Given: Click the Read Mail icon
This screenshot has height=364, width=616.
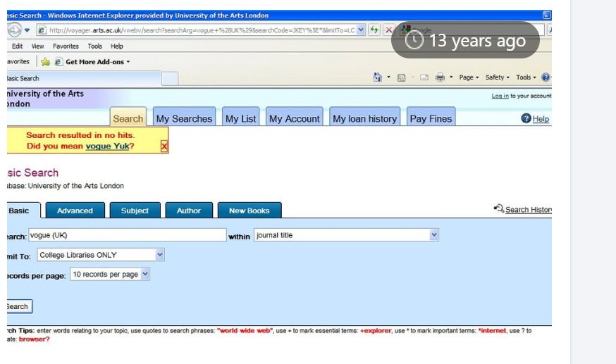Looking at the screenshot, I should [x=424, y=77].
